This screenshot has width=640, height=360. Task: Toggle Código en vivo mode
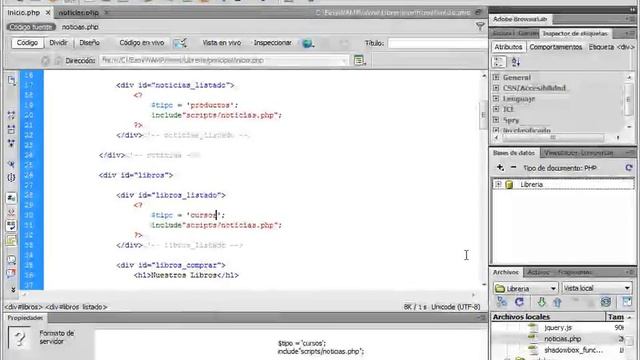tap(141, 43)
